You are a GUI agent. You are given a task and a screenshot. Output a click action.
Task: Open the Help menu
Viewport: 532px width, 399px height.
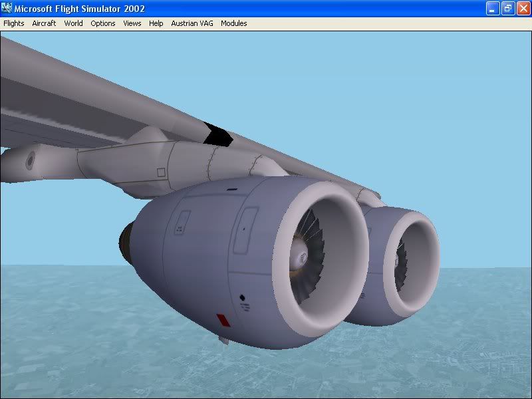click(156, 23)
